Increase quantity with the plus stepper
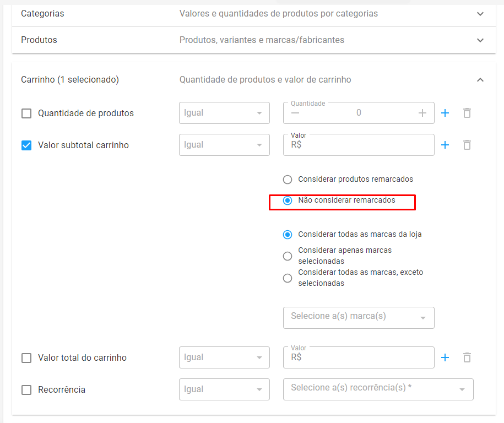504x423 pixels. pos(422,113)
